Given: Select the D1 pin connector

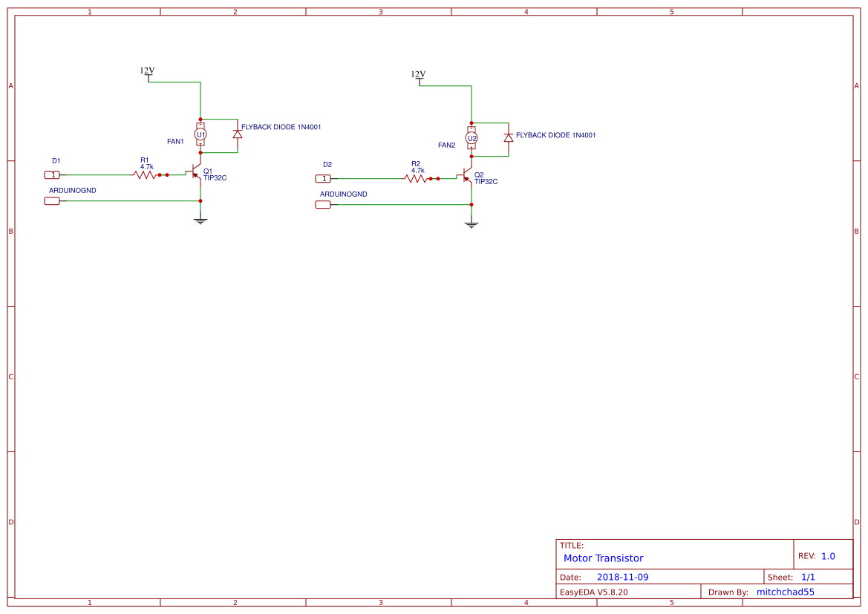Looking at the screenshot, I should [52, 174].
